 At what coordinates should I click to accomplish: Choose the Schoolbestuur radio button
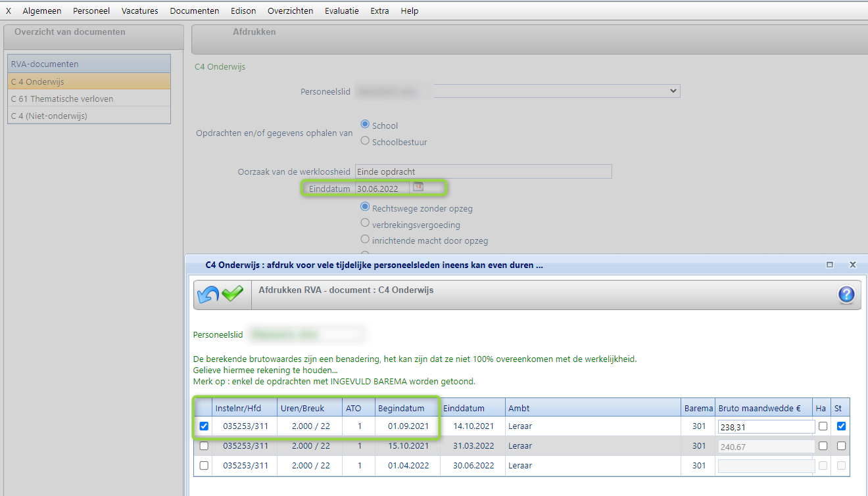coord(365,140)
